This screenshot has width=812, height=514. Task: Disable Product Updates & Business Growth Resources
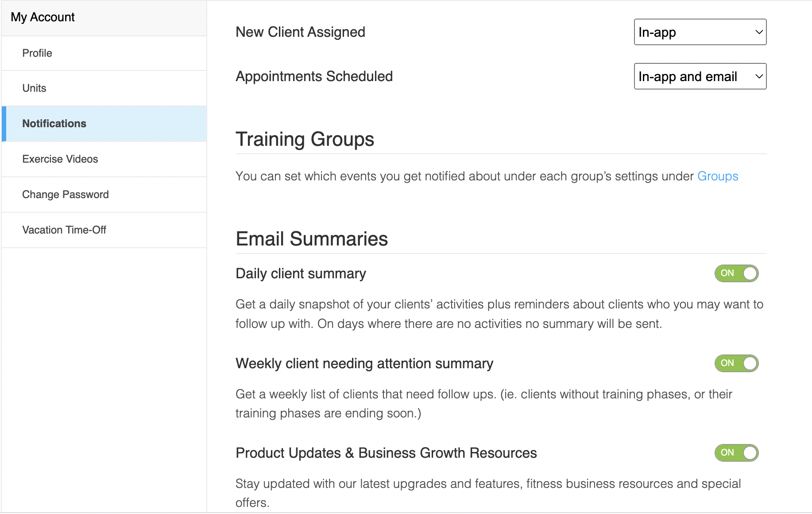click(x=736, y=453)
